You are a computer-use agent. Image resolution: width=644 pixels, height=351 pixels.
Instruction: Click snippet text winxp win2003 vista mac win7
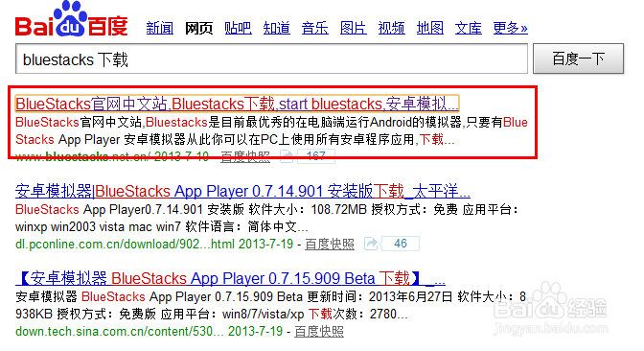[98, 227]
